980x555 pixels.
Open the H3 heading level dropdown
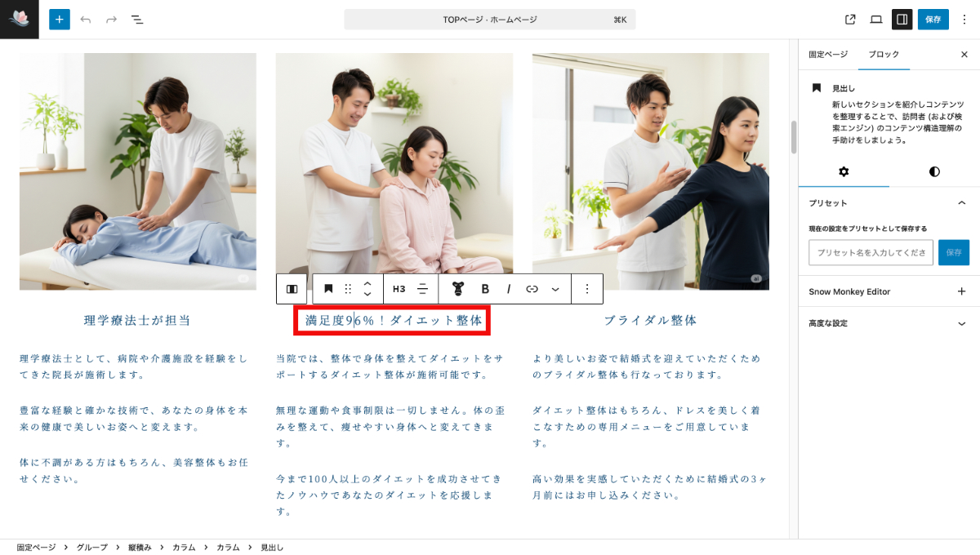398,288
